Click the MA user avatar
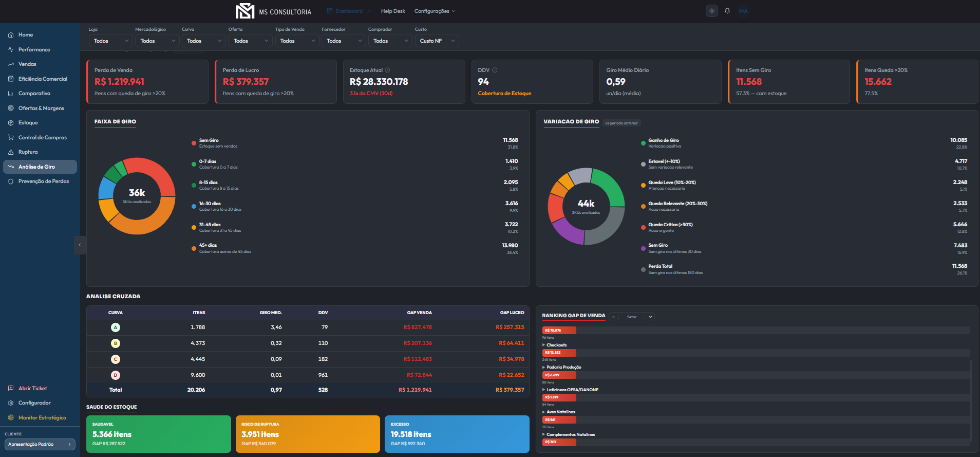The height and width of the screenshot is (457, 980). coord(743,11)
